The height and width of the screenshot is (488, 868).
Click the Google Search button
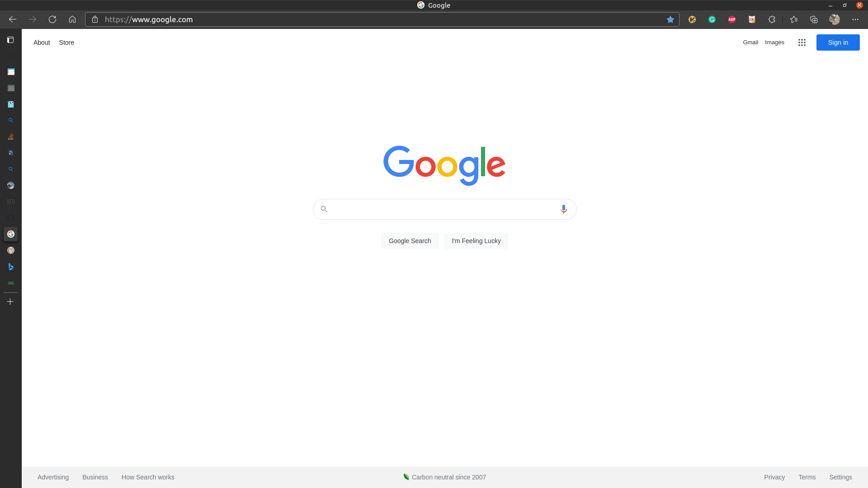tap(410, 240)
